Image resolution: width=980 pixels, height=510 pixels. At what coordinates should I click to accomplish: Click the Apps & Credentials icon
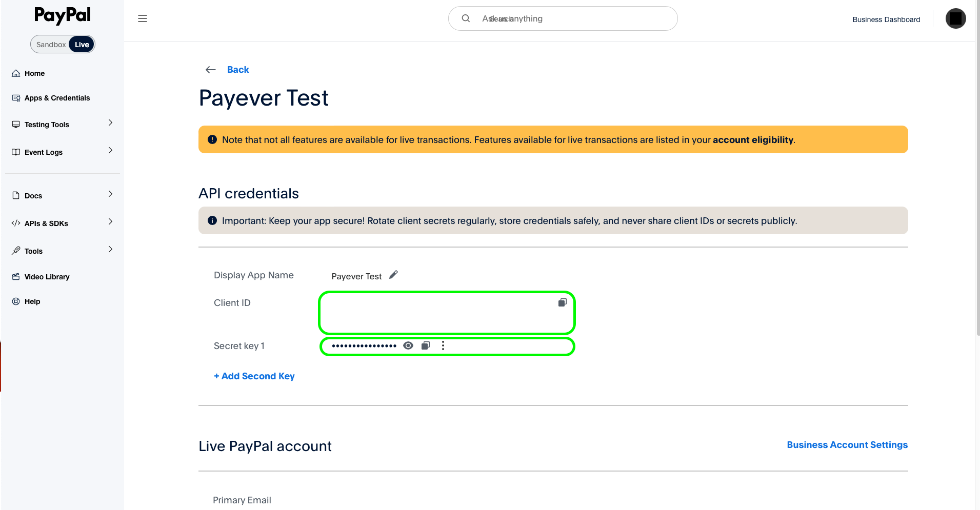[16, 98]
